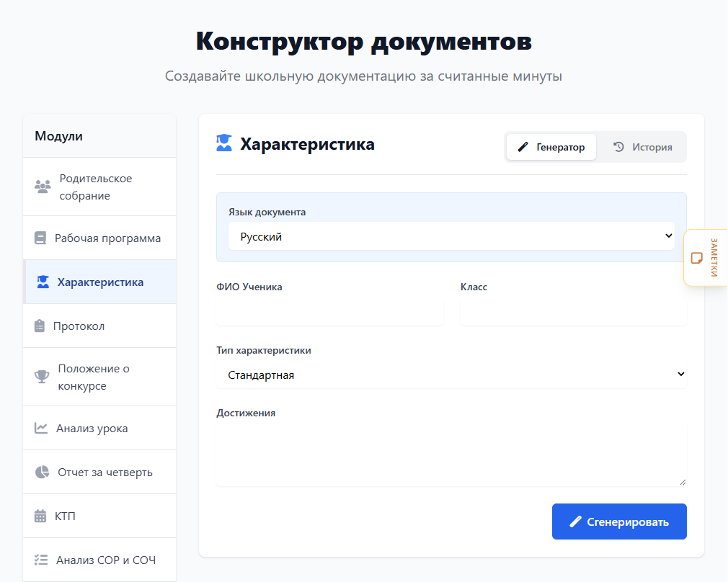Click the pie chart icon beside Отчет за четверть
This screenshot has height=582, width=728.
tap(42, 472)
